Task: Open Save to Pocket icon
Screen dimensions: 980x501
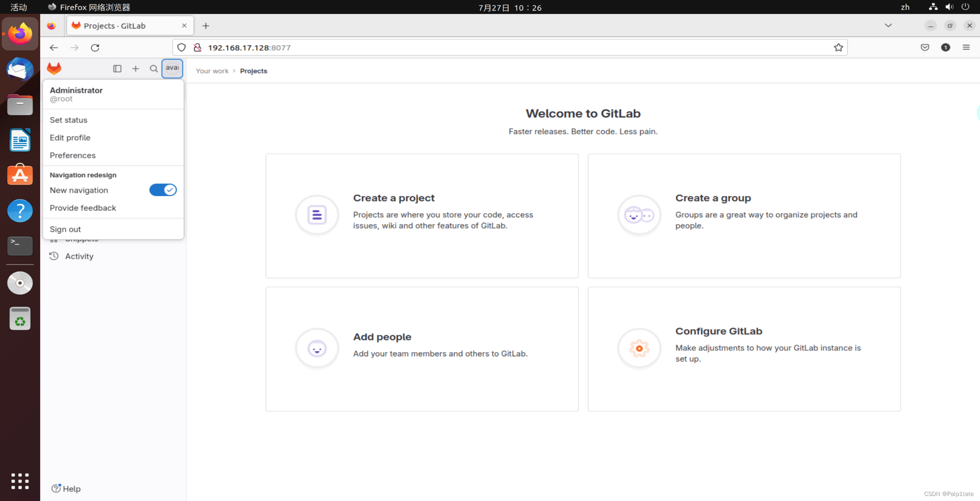Action: 925,47
